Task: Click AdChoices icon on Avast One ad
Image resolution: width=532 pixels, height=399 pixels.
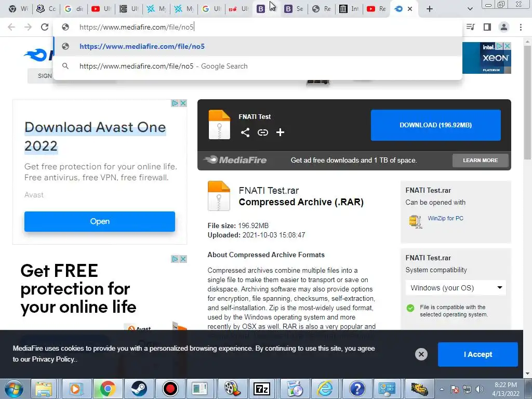Action: [x=175, y=103]
